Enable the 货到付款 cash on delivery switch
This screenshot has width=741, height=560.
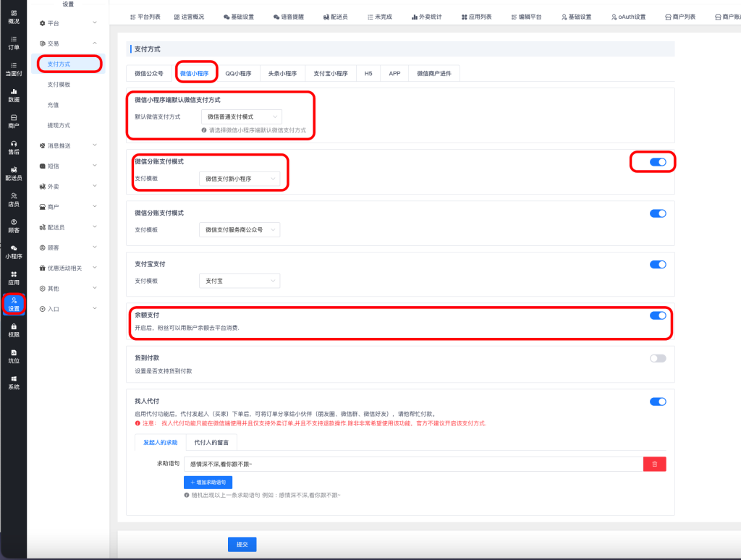(x=657, y=358)
